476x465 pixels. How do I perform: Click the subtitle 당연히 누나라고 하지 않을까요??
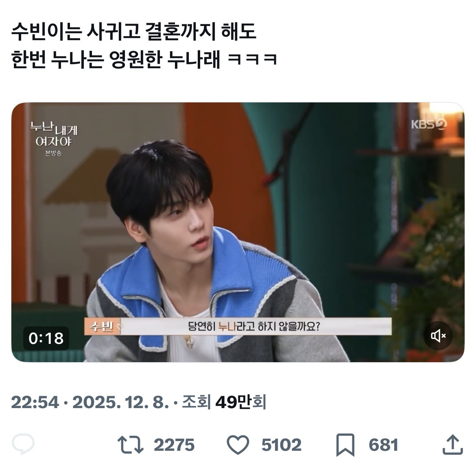tap(254, 326)
